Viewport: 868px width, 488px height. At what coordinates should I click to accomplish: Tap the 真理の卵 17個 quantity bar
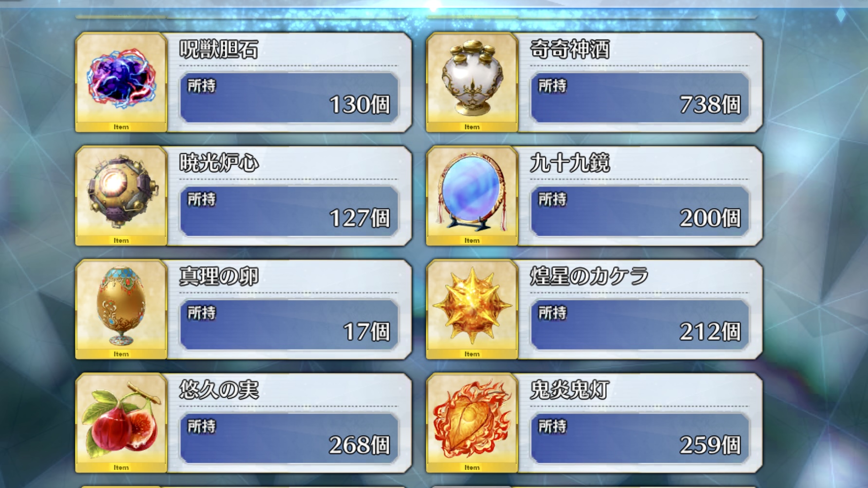[289, 325]
